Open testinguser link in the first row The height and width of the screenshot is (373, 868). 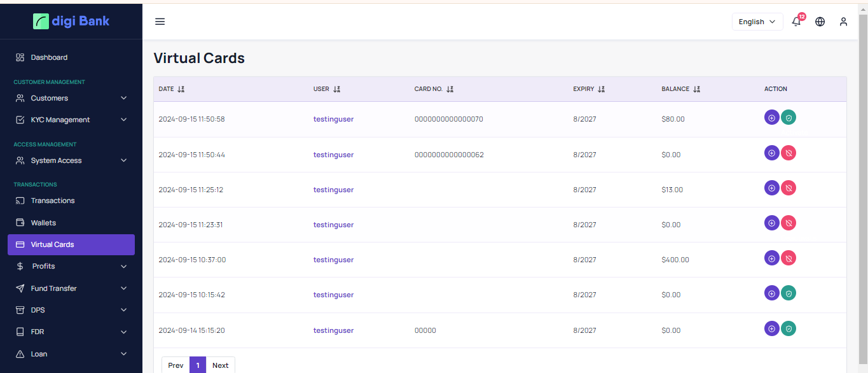[x=333, y=119]
